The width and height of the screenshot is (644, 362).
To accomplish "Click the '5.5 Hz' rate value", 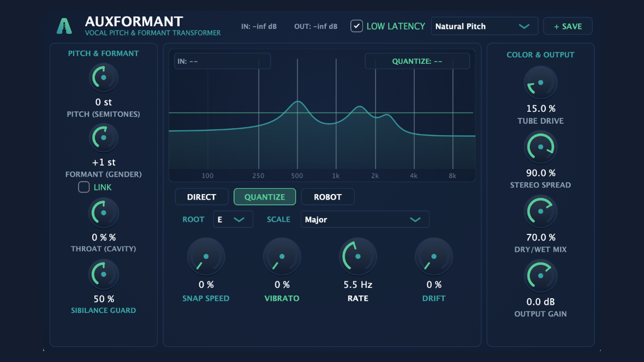I will pos(357,285).
